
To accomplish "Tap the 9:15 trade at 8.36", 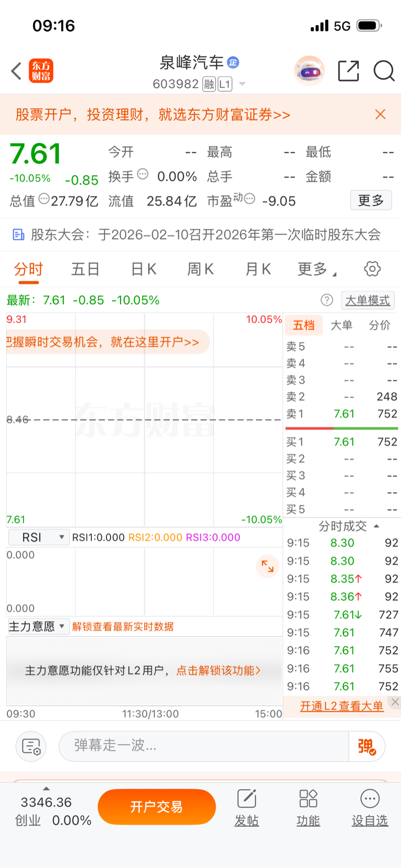I will click(343, 597).
